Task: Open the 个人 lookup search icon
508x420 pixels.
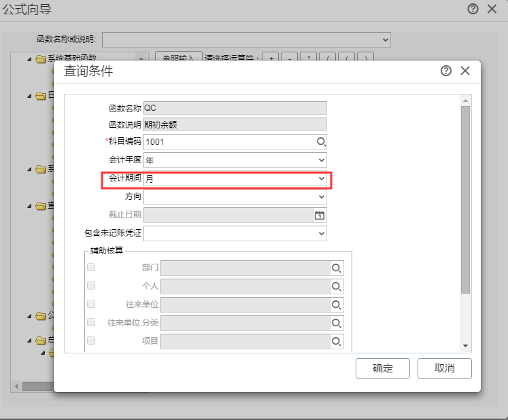Action: (337, 287)
